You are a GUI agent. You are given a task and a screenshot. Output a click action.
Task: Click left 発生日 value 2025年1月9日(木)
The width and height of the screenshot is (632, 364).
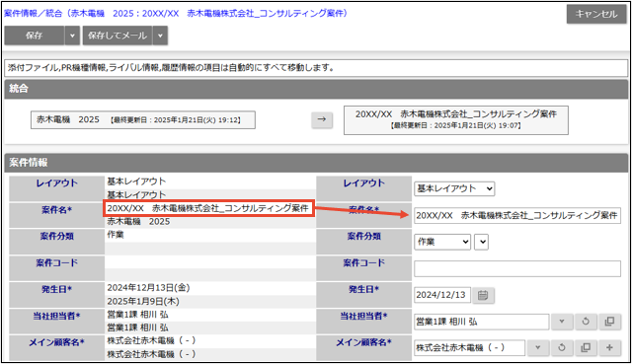coord(143,301)
